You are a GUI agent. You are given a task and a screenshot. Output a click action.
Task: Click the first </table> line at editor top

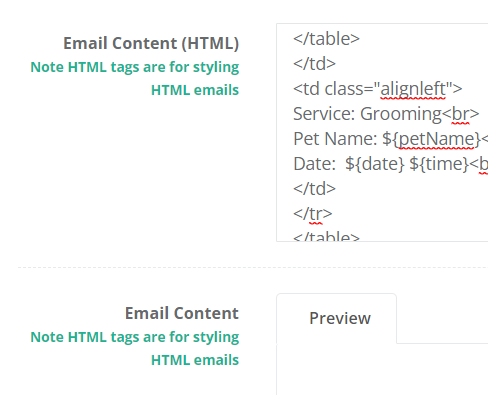pyautogui.click(x=326, y=39)
